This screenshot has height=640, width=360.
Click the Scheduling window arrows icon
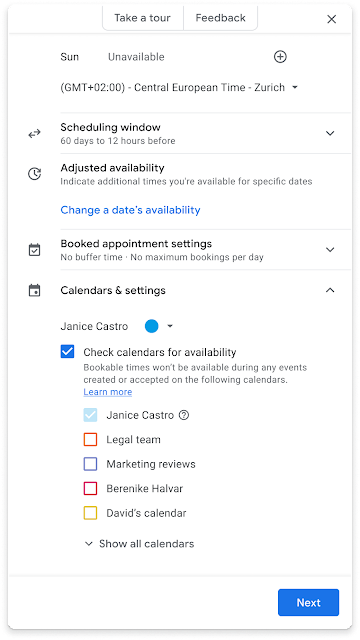tap(35, 133)
